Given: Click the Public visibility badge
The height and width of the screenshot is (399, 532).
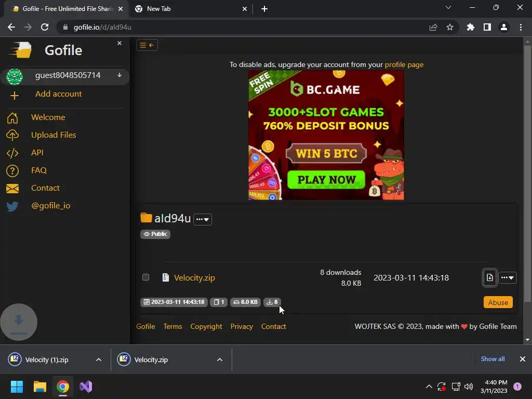Looking at the screenshot, I should [155, 234].
